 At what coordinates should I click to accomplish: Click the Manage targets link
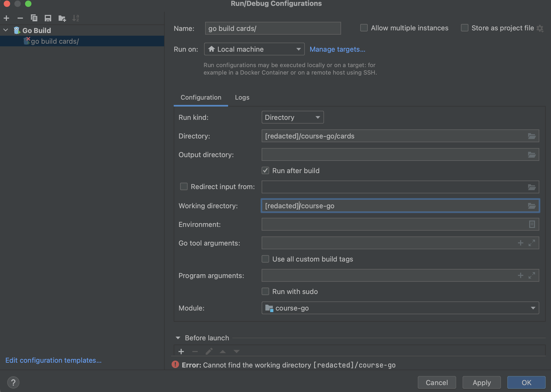click(x=338, y=49)
